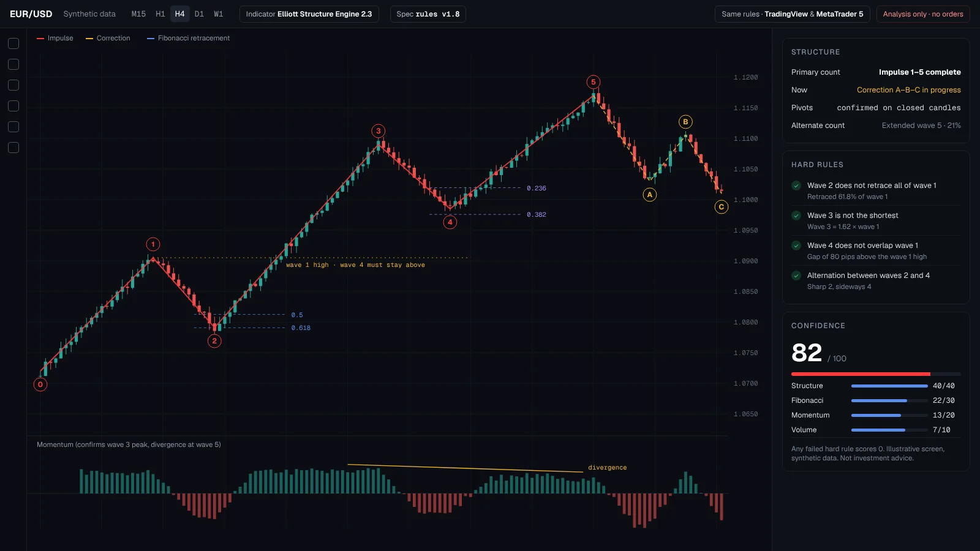Select the corrective wave B marker
Viewport: 980px width, 551px height.
click(685, 122)
